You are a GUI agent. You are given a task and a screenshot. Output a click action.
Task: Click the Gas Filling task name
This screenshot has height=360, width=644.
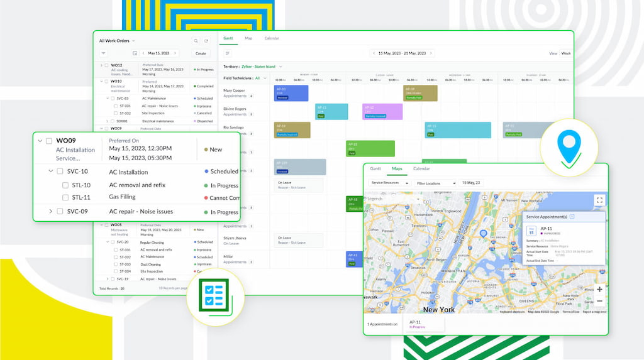pyautogui.click(x=122, y=197)
